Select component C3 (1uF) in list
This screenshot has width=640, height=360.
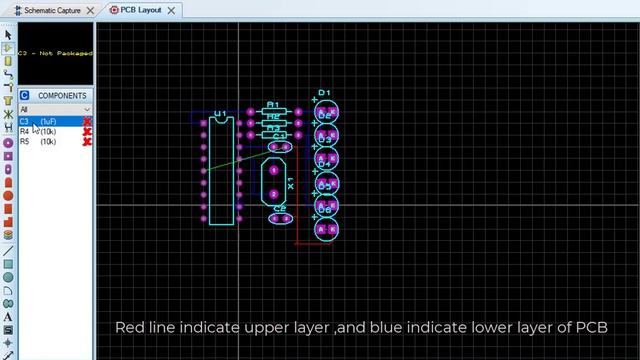click(x=56, y=121)
